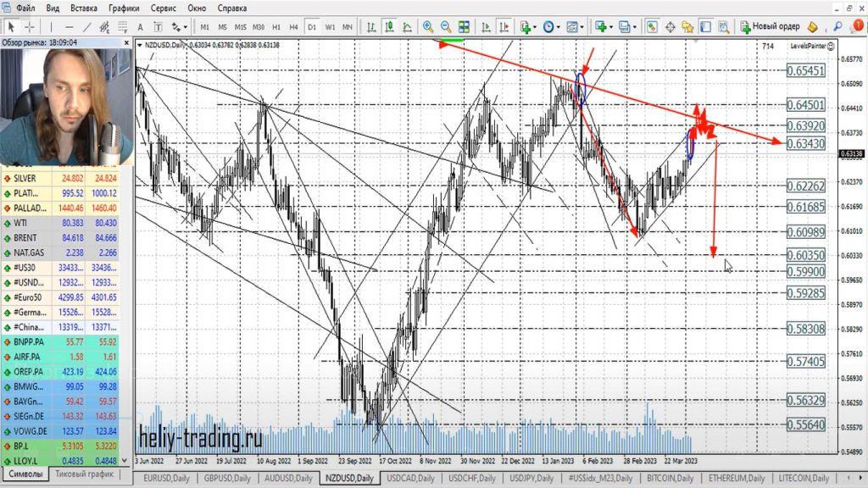Select the crosshair cursor tool
The image size is (868, 488).
(29, 26)
